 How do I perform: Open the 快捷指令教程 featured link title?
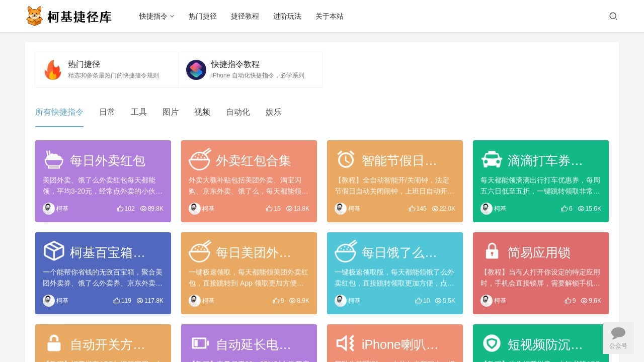(x=235, y=64)
